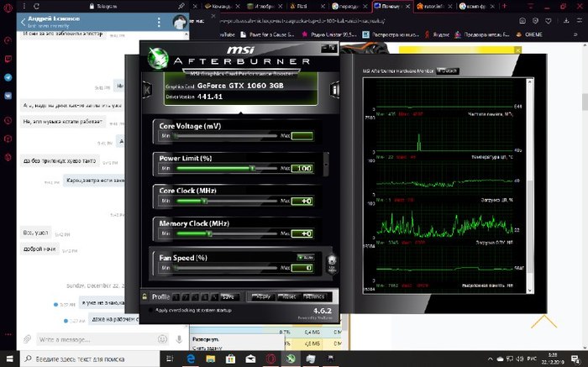Click the Core Clock value field
Image resolution: width=588 pixels, height=367 pixels.
point(302,202)
